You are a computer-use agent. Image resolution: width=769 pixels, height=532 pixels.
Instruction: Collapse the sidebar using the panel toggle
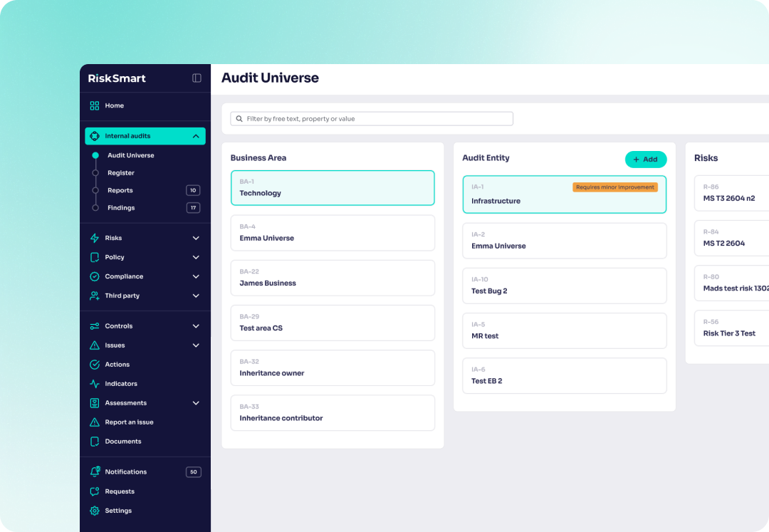click(197, 78)
